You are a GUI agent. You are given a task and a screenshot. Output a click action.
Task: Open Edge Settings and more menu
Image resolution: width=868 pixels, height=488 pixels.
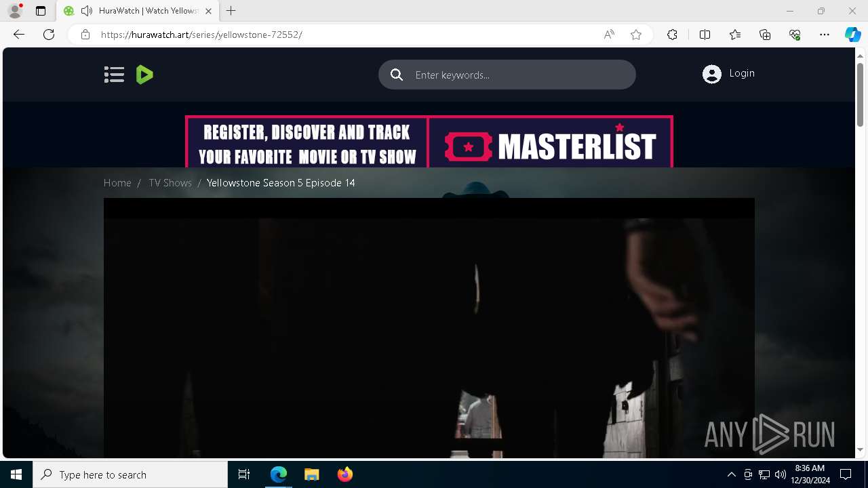[x=825, y=35]
